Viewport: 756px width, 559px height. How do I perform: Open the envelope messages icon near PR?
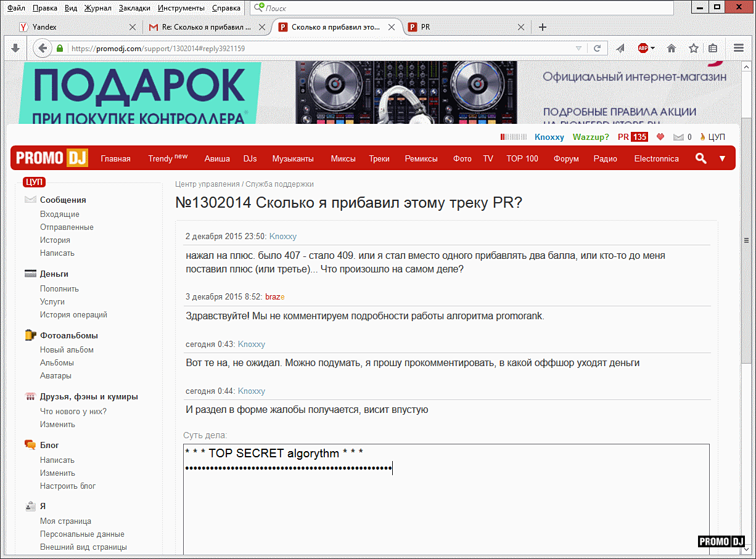tap(678, 137)
